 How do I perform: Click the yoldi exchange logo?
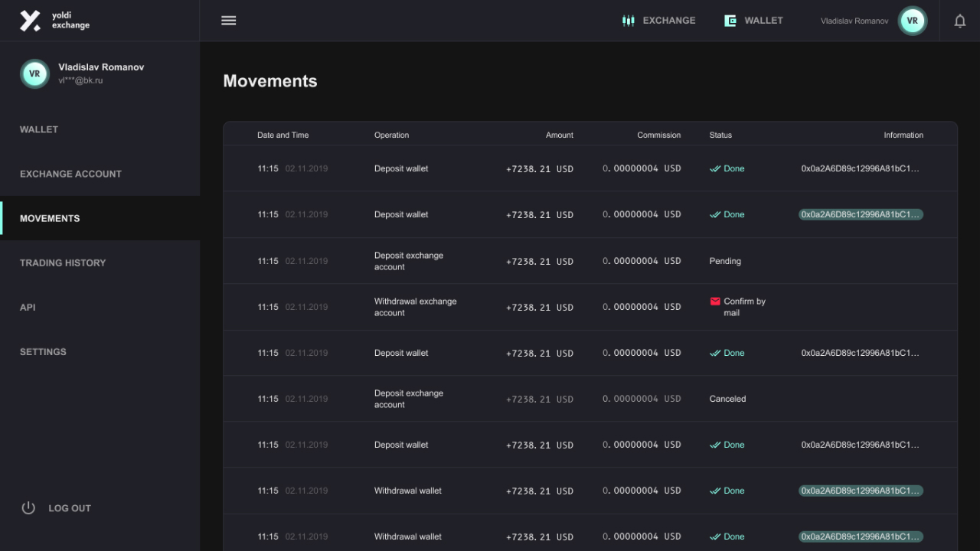(54, 21)
